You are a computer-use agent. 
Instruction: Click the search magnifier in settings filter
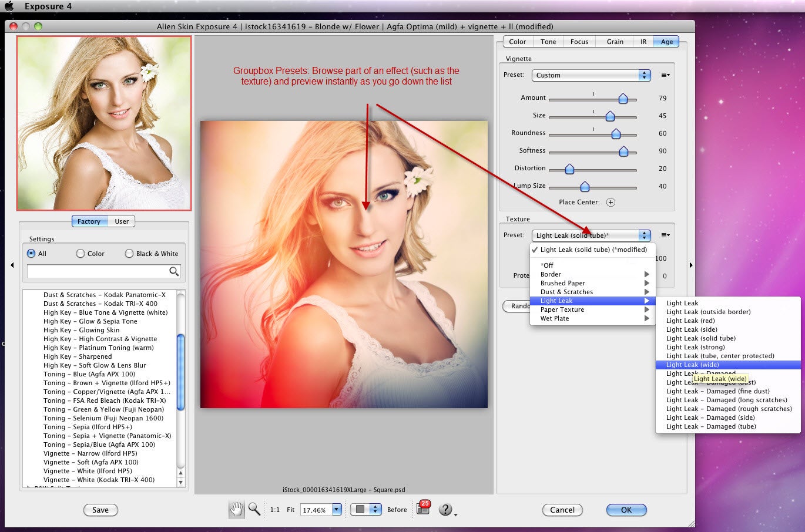(174, 271)
